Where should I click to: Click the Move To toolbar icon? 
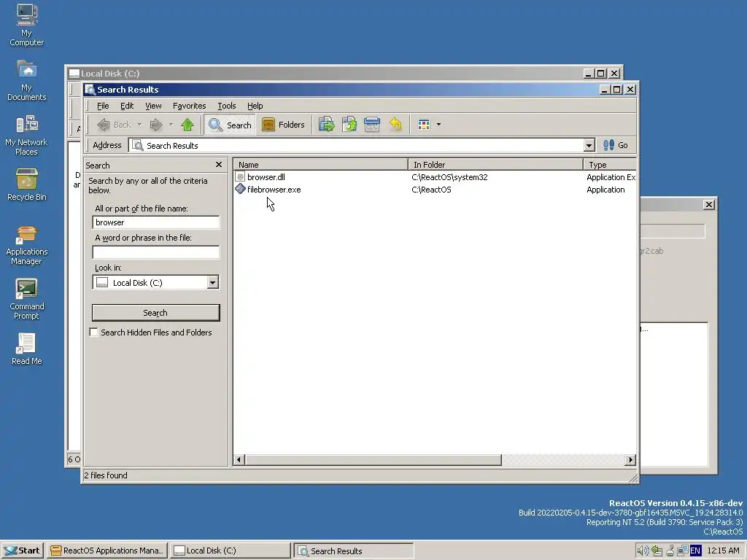[x=326, y=125]
